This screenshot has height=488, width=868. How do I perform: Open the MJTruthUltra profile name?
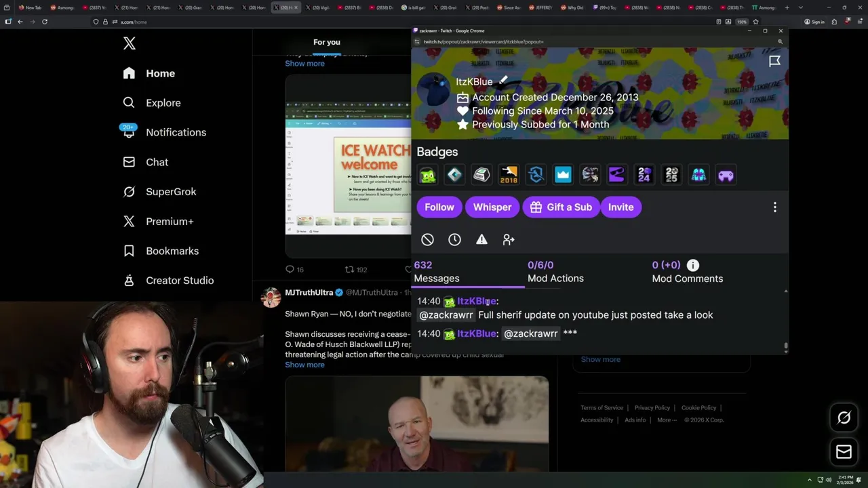tap(309, 293)
